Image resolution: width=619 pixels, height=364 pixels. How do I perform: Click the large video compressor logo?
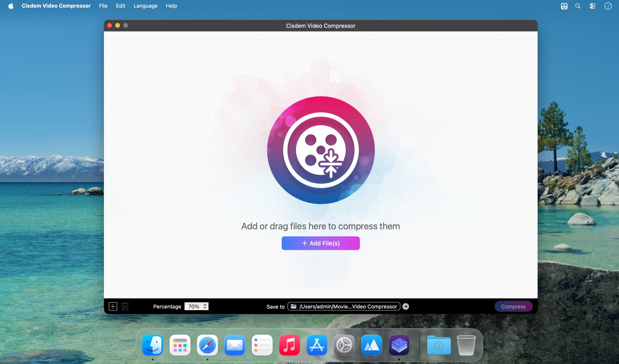point(321,150)
